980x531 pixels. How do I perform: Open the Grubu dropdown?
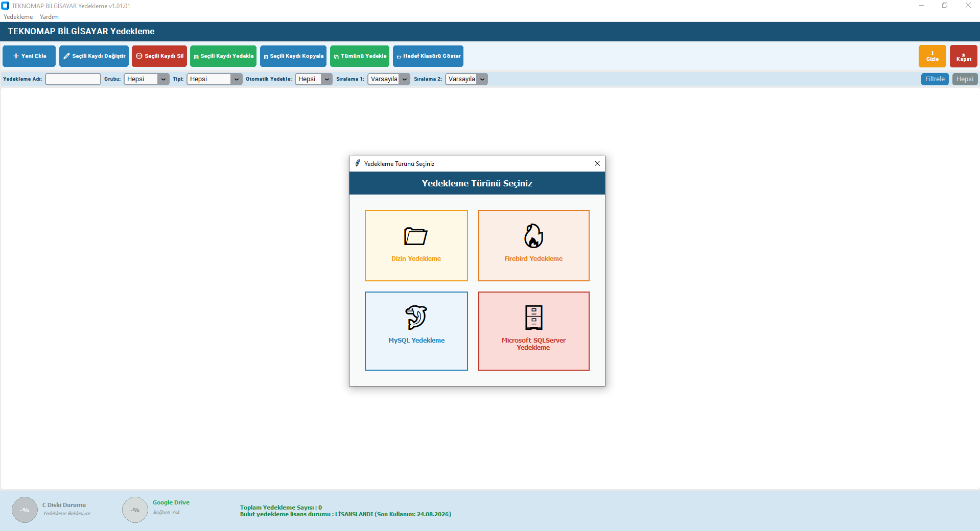pos(147,79)
